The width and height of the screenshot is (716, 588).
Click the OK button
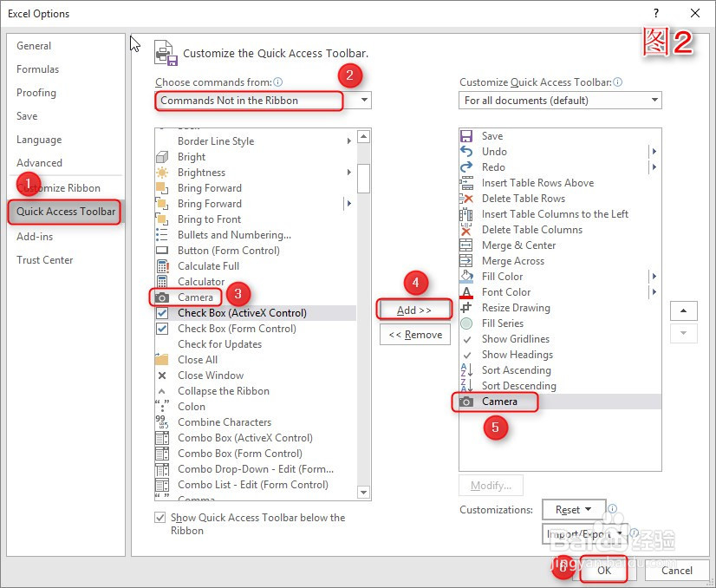604,570
